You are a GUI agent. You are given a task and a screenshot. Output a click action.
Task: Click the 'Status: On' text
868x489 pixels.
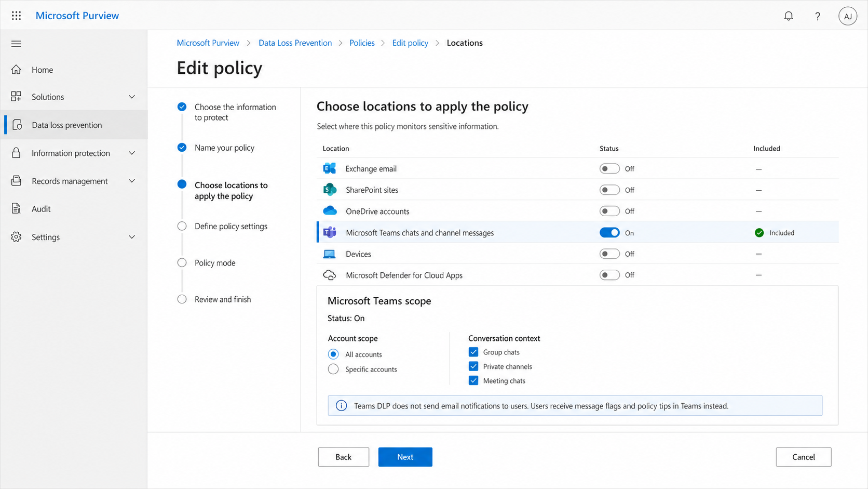tap(346, 318)
